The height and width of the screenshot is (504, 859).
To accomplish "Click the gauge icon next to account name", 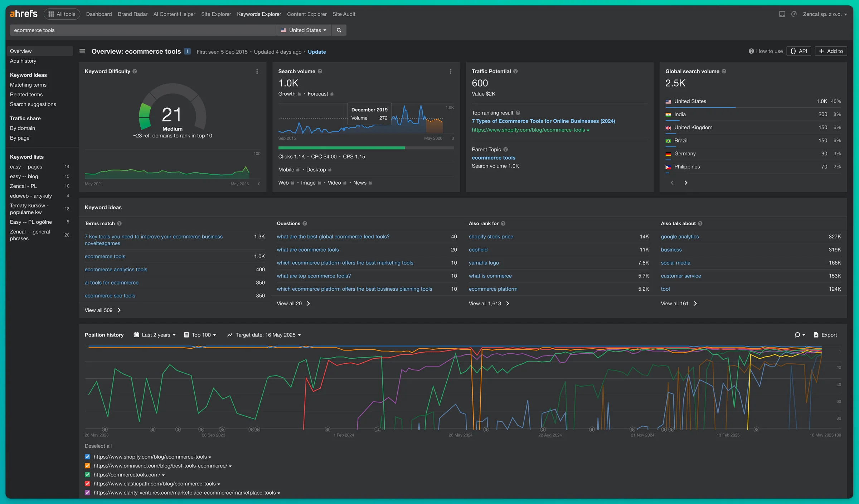I will click(794, 14).
